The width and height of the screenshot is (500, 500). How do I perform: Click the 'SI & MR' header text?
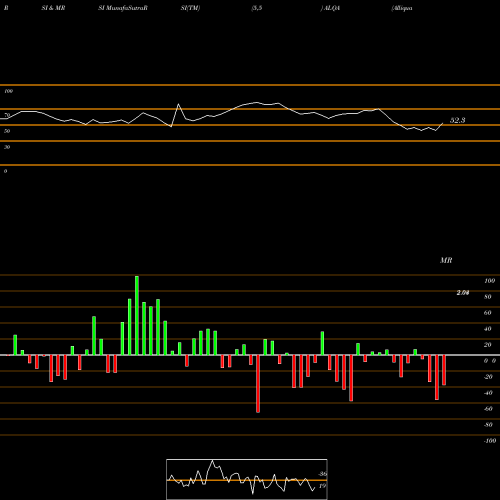tap(53, 8)
